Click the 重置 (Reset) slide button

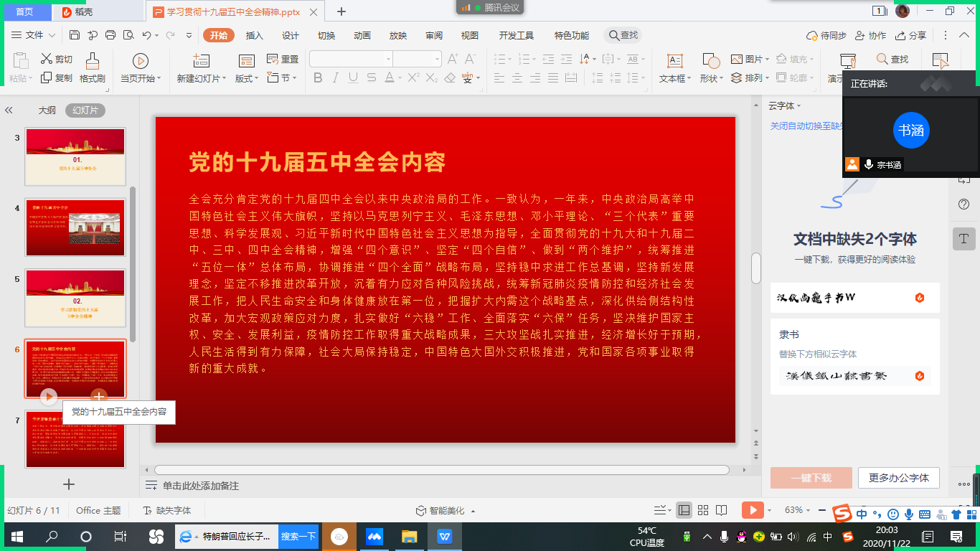pyautogui.click(x=283, y=59)
